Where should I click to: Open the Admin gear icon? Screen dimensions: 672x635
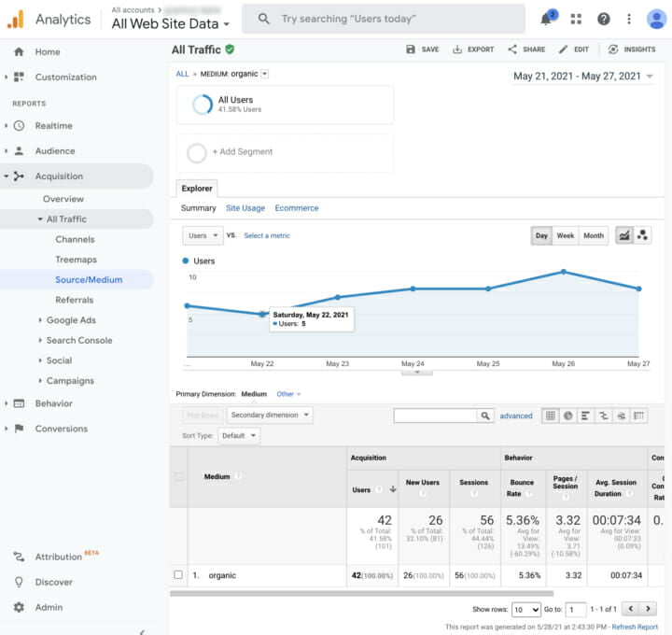[x=19, y=607]
